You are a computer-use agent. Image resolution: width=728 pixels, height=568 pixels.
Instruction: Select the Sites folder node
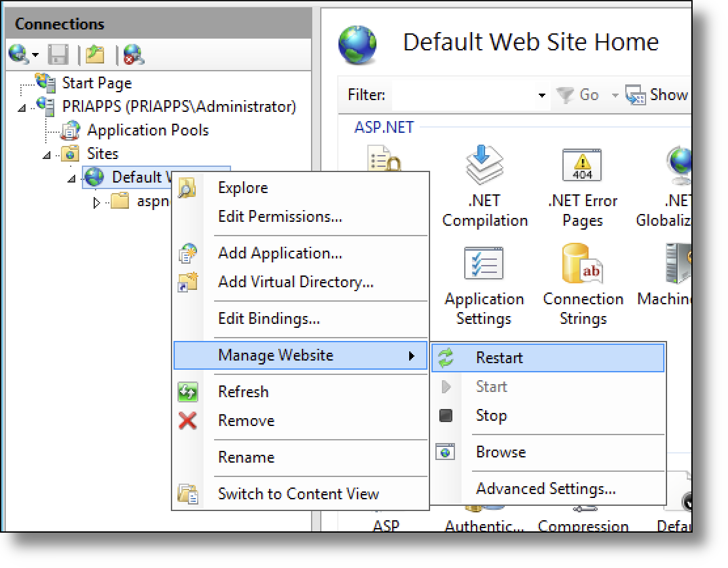pos(103,153)
